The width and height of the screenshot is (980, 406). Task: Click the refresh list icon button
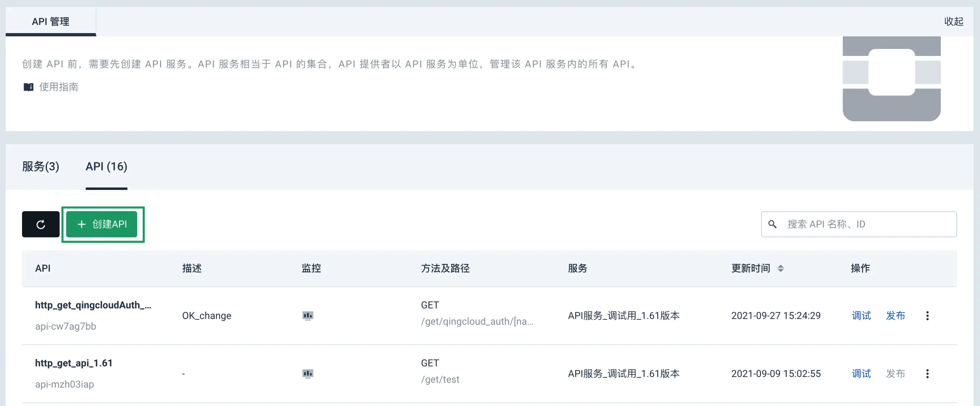coord(41,224)
